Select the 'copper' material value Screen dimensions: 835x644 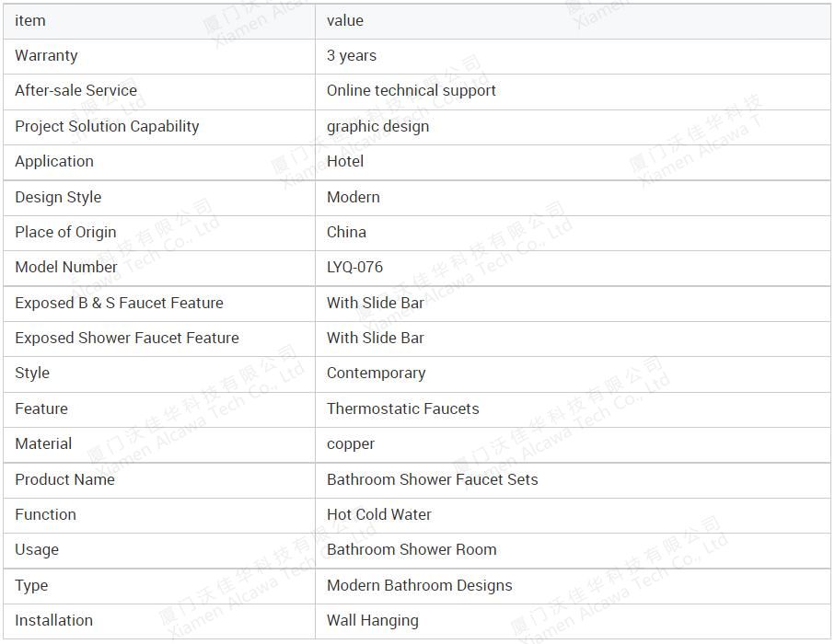click(351, 444)
